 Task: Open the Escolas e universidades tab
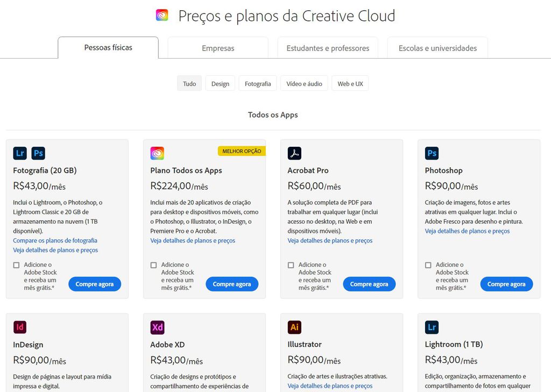pos(437,48)
